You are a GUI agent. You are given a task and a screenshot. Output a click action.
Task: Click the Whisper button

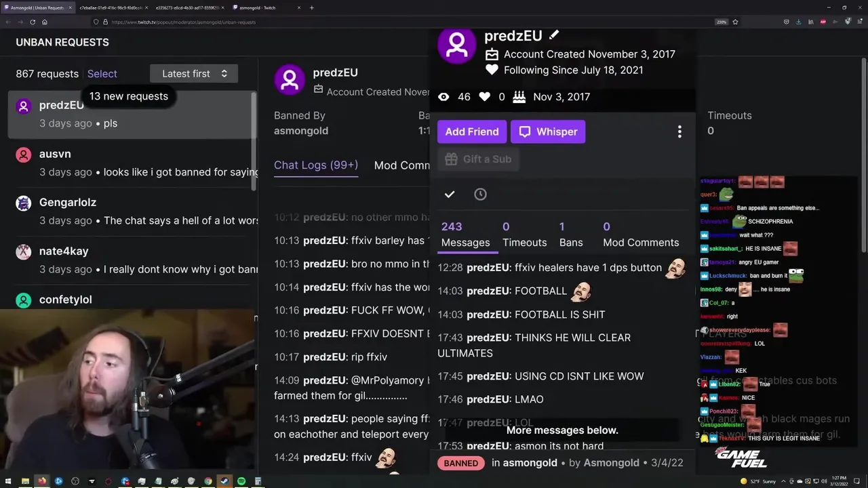pos(548,131)
